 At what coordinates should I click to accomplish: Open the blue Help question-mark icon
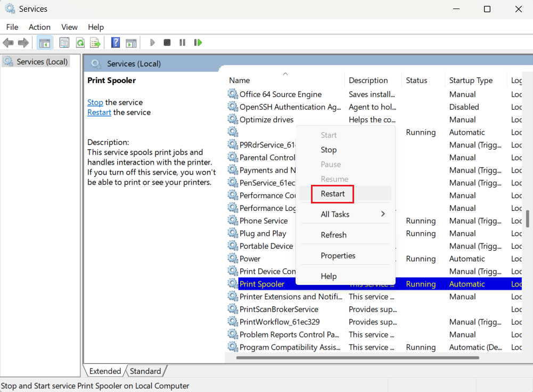(x=116, y=43)
